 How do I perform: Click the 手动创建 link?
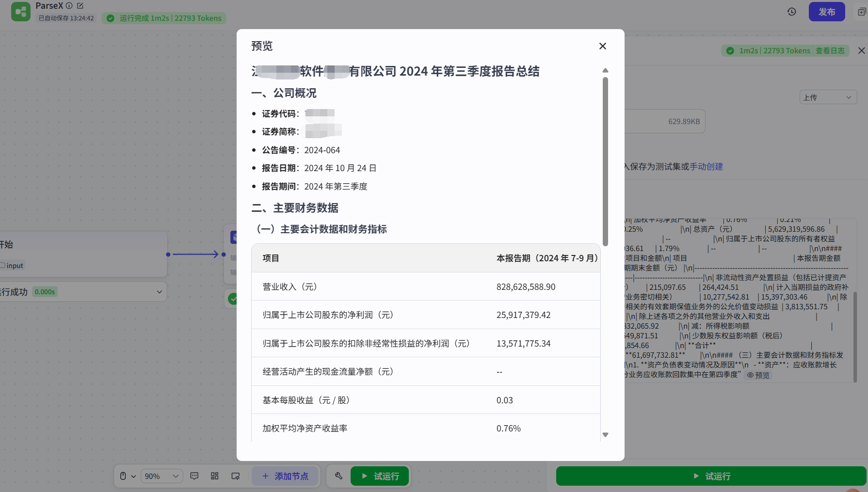pos(707,166)
